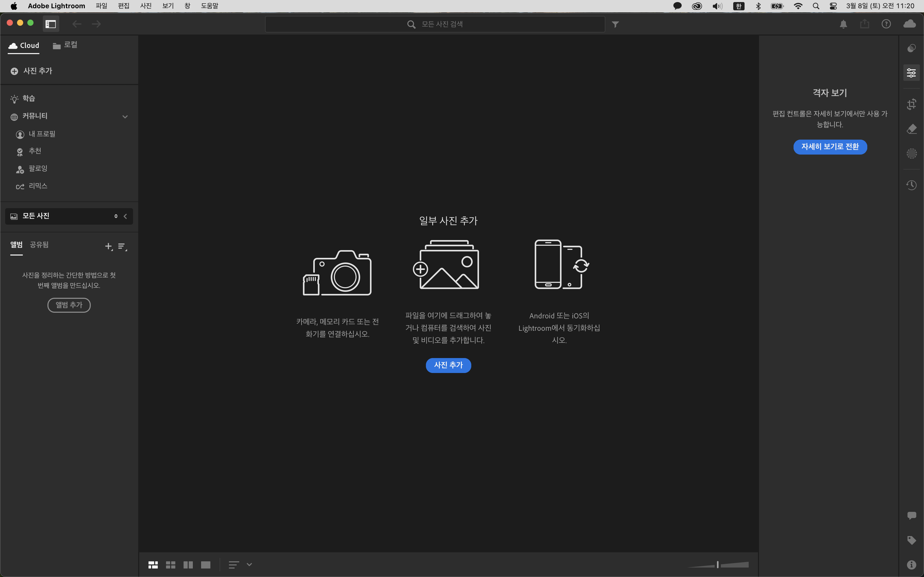Screen dimensions: 924x577
Task: Click the 앨범 추가 button
Action: pyautogui.click(x=69, y=305)
